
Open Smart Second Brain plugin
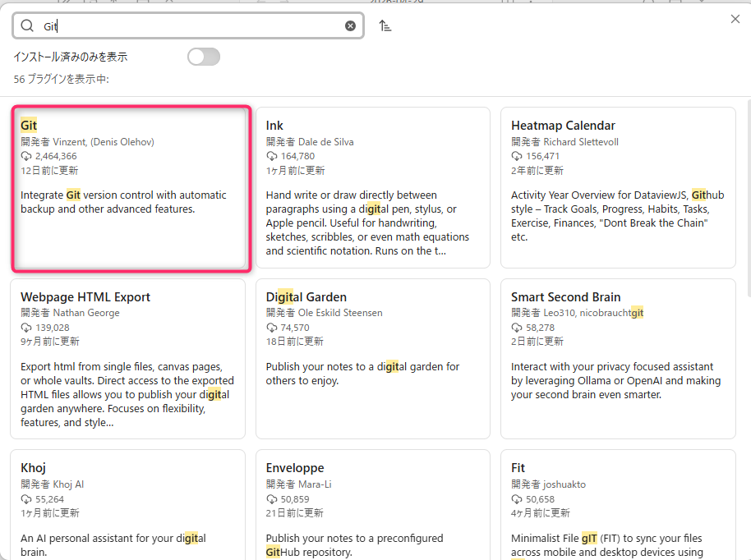[x=618, y=359]
